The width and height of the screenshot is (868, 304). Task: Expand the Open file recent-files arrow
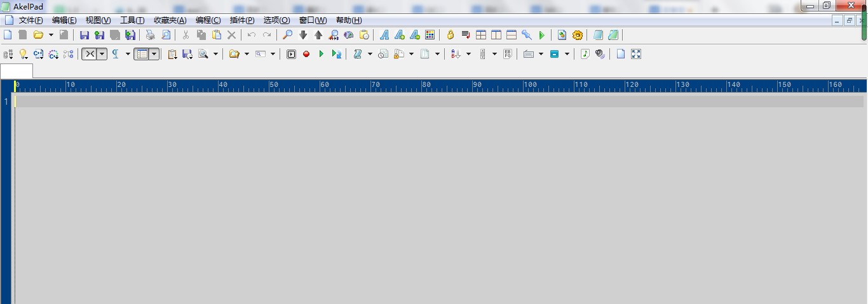[51, 35]
